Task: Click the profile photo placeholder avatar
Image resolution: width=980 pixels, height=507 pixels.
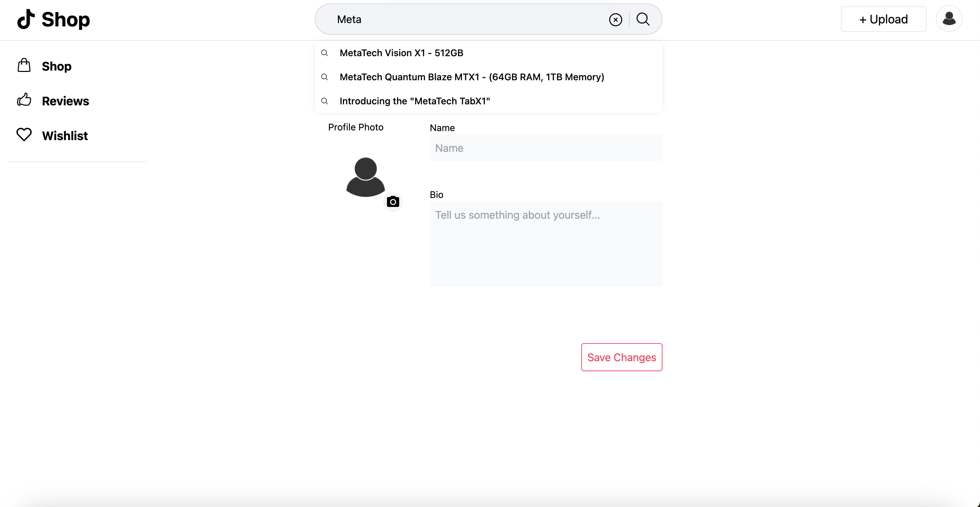Action: pyautogui.click(x=365, y=177)
